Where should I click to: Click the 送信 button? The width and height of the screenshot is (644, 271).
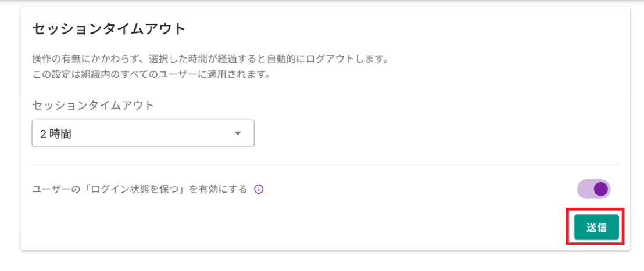(596, 227)
